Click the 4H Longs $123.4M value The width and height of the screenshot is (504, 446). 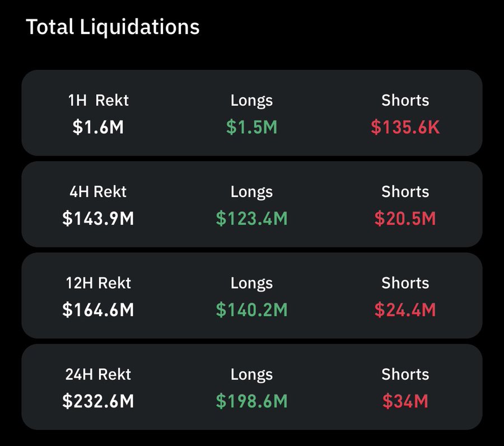[251, 219]
